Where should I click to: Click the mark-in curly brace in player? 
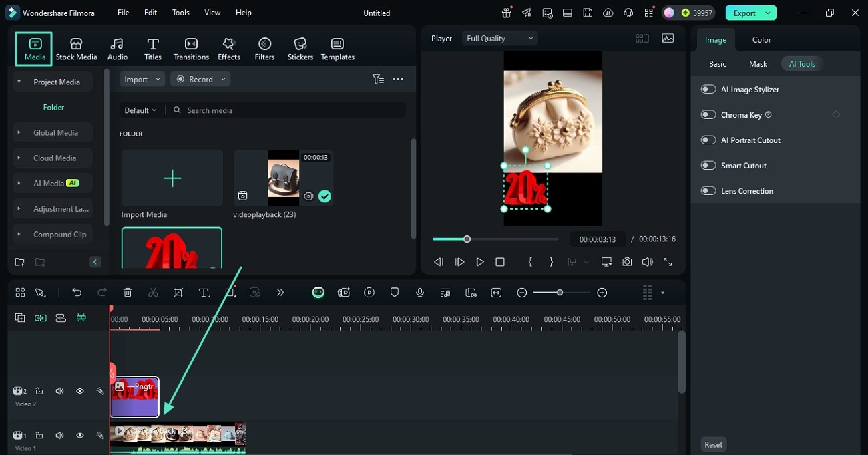coord(530,262)
